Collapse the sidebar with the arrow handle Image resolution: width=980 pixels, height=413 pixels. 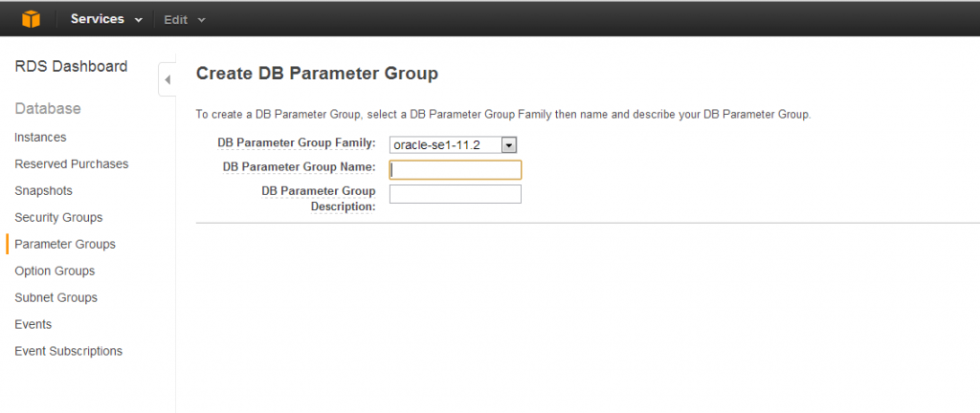point(167,80)
